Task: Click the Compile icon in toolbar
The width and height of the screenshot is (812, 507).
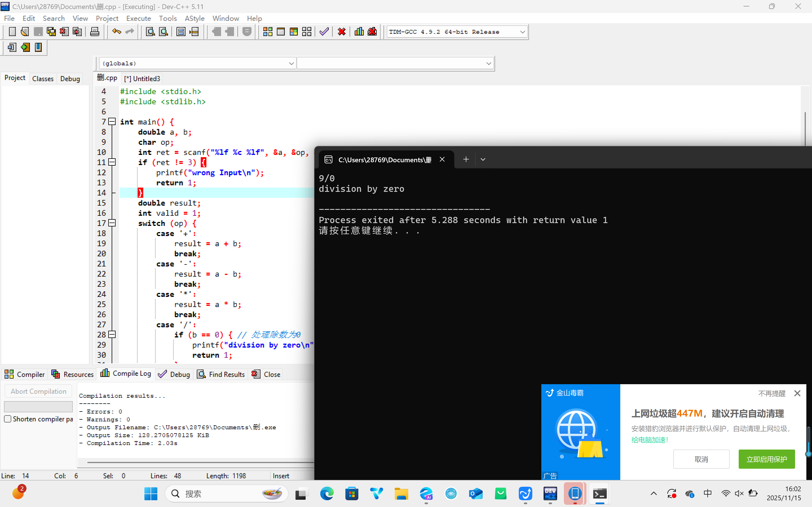Action: tap(267, 32)
